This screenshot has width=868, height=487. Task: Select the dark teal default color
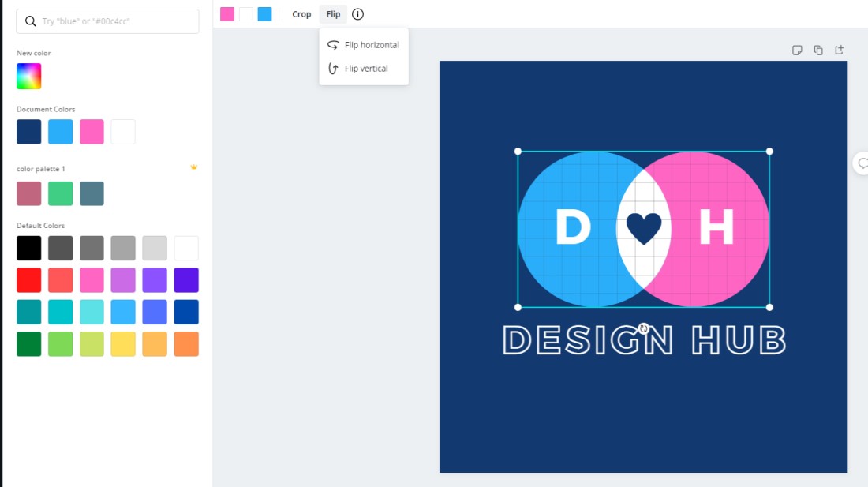28,312
